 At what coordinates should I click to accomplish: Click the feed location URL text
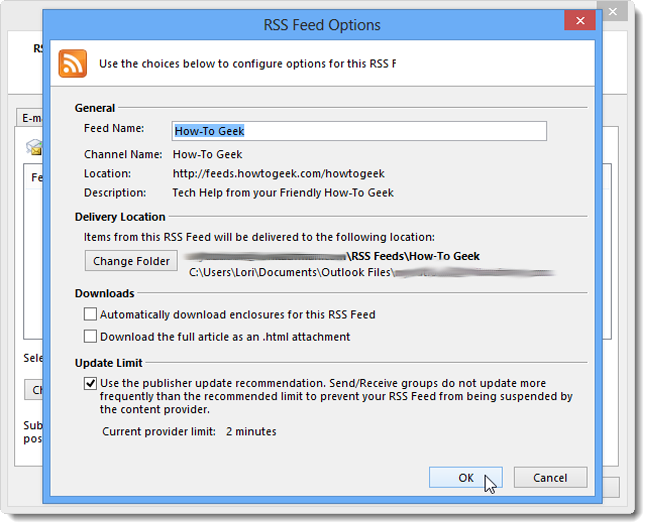[279, 173]
